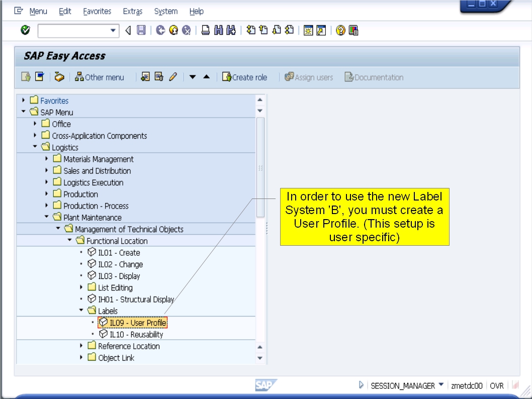The height and width of the screenshot is (399, 532).
Task: Open the command field dropdown arrow
Action: pyautogui.click(x=113, y=31)
